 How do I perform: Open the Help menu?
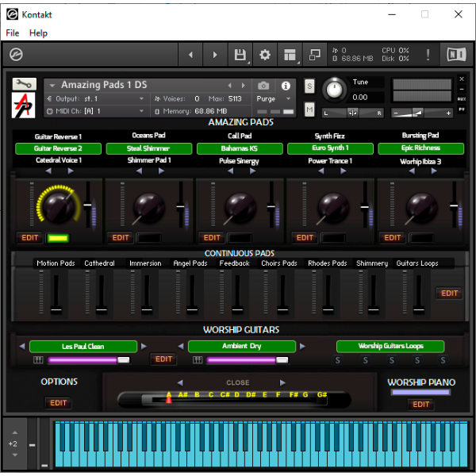[38, 33]
